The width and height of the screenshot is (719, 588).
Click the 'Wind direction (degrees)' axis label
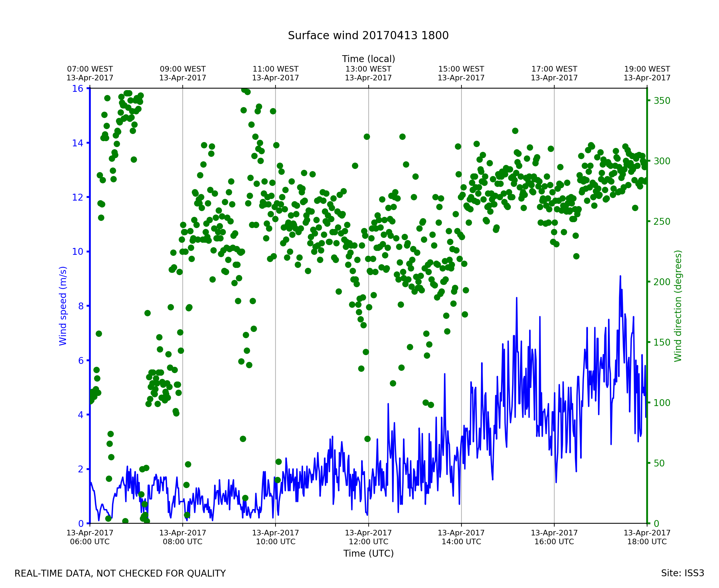point(678,306)
